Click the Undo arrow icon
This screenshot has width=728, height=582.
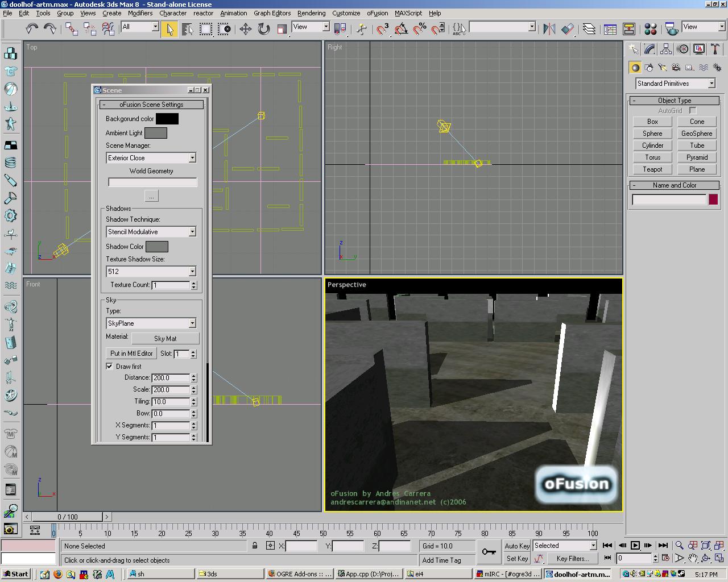click(32, 28)
